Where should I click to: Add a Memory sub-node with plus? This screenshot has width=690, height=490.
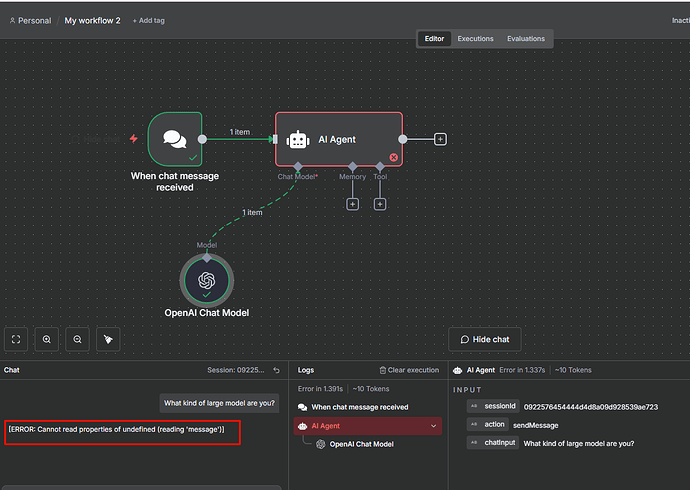352,204
